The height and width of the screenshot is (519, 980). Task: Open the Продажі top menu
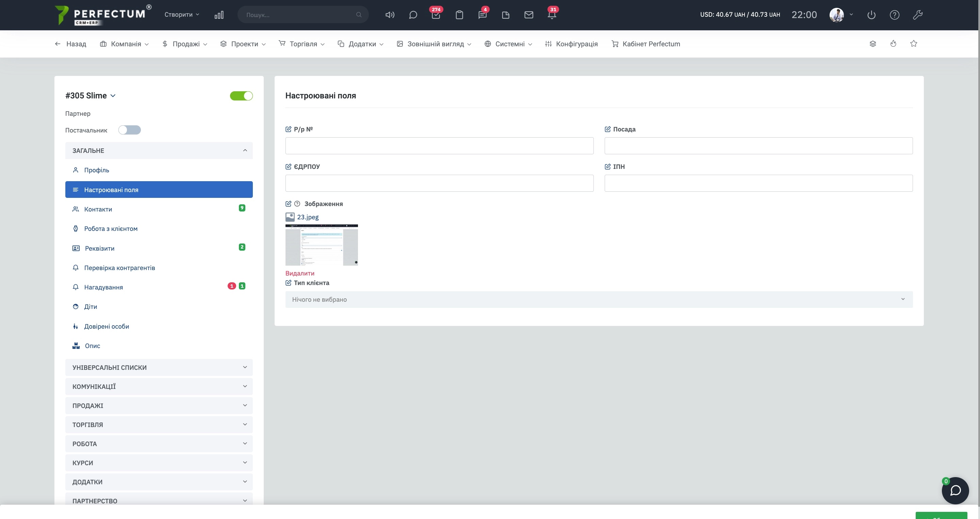[184, 44]
